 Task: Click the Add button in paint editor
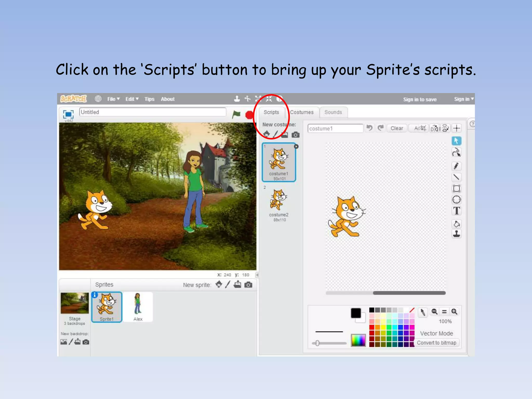pos(418,128)
